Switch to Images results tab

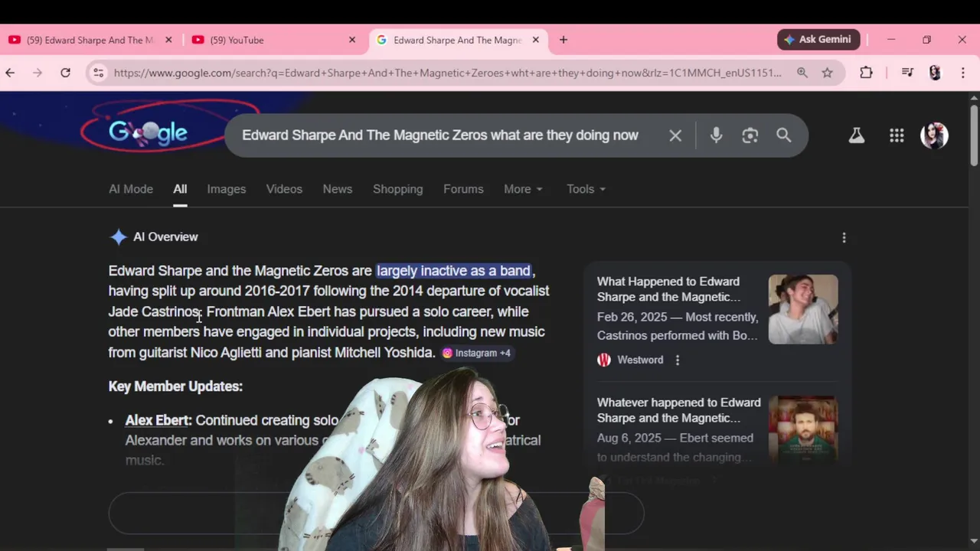pos(227,189)
